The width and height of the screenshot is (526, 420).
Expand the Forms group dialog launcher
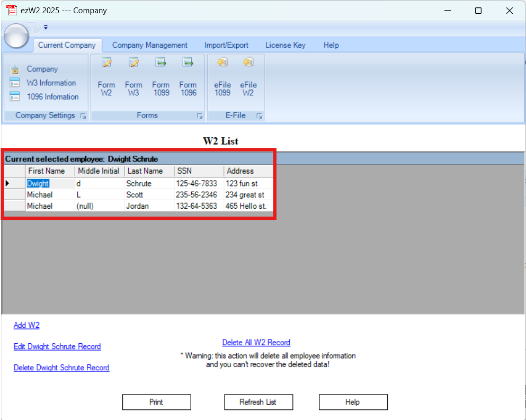tap(200, 116)
